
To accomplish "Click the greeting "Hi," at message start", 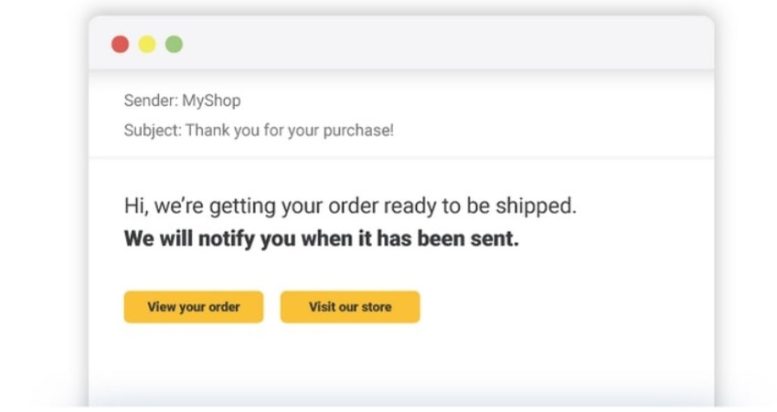I will pyautogui.click(x=136, y=206).
